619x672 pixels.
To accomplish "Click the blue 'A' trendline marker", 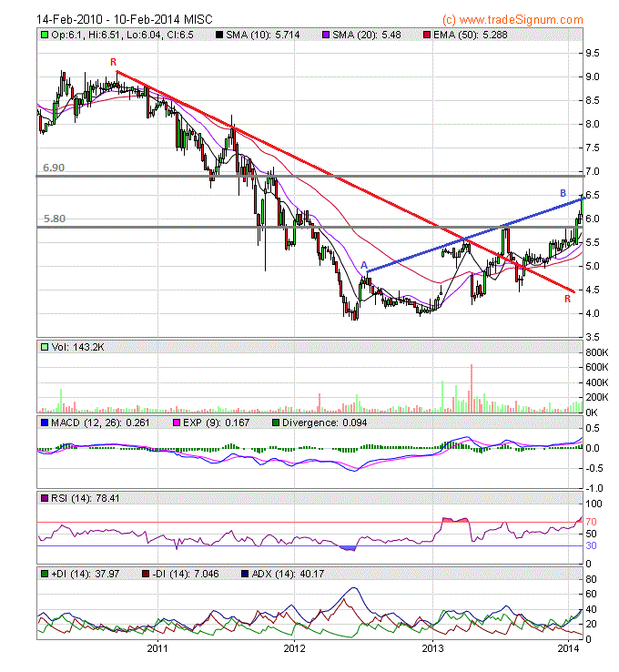I will 364,265.
